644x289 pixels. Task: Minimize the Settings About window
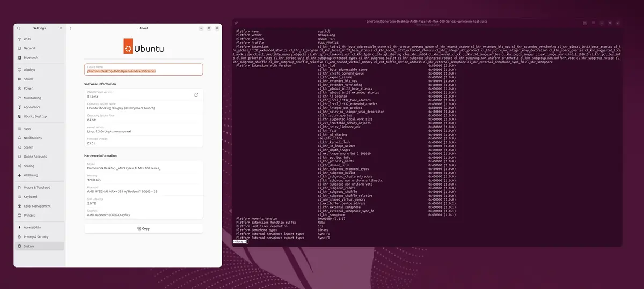click(200, 28)
